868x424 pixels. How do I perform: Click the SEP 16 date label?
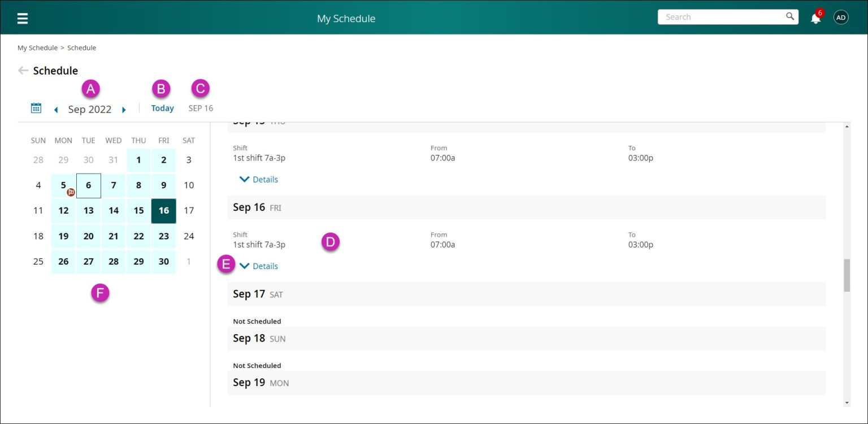pos(201,108)
